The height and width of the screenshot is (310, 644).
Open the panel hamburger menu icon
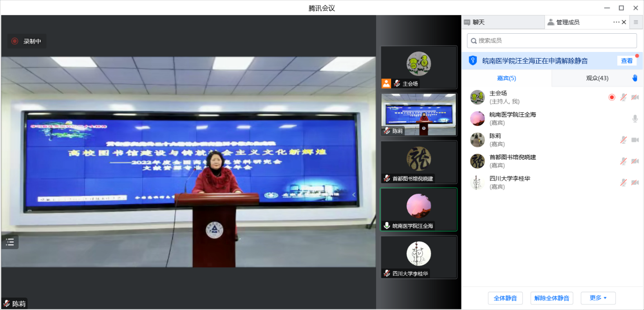point(636,22)
